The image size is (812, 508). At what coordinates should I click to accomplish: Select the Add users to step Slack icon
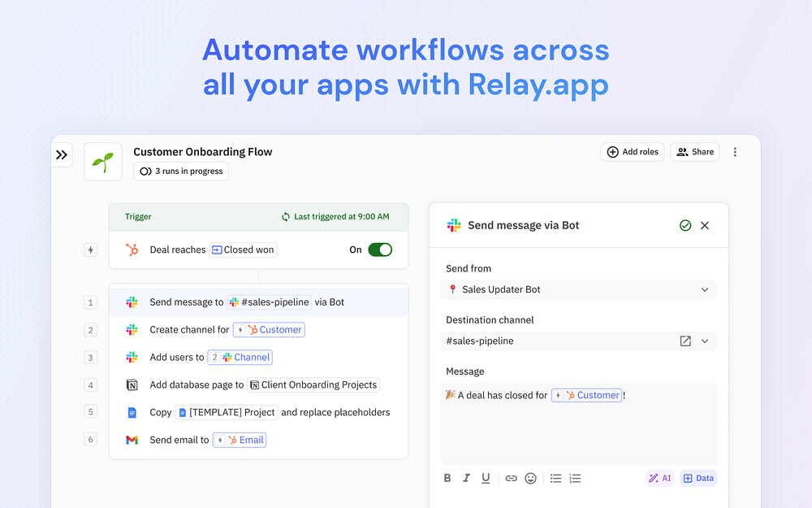pos(132,357)
